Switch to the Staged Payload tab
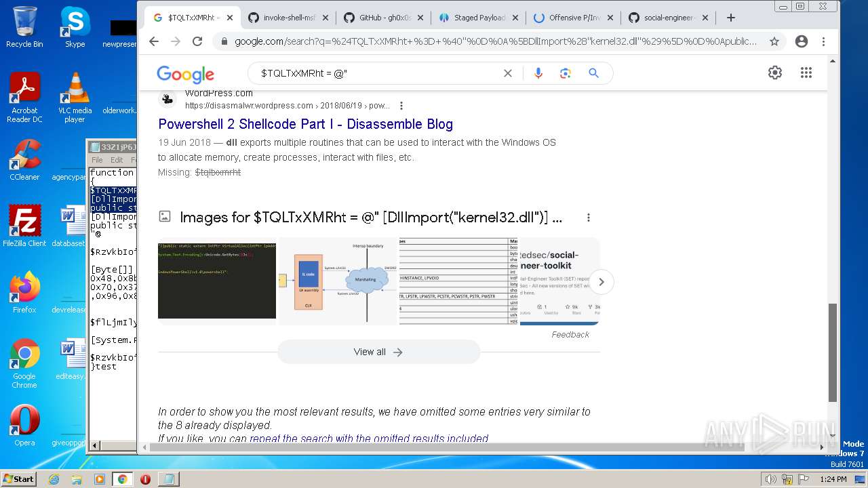This screenshot has width=868, height=488. 479,18
